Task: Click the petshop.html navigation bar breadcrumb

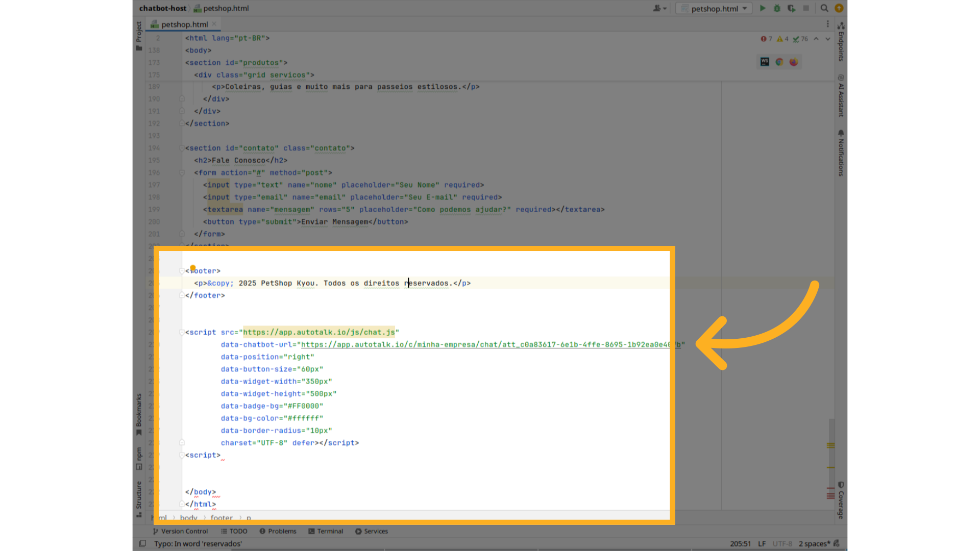Action: 221,8
